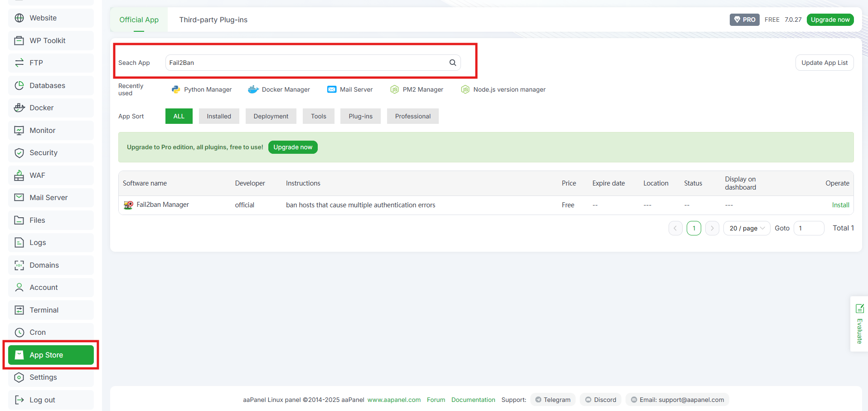Open the Terminal icon in sidebar
This screenshot has width=868, height=411.
coord(19,310)
